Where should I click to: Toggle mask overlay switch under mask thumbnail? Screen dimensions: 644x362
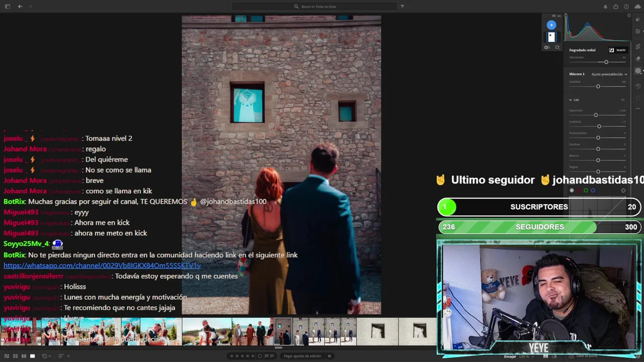[546, 47]
